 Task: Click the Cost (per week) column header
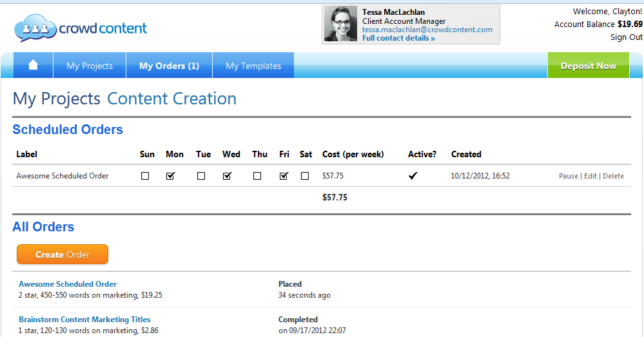click(x=353, y=155)
